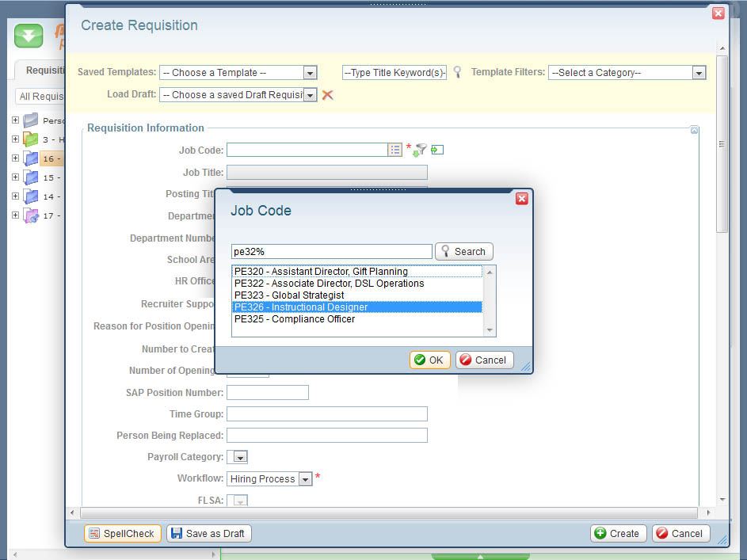Click the green download arrow icon top-left
Screen dimensions: 747x560
pyautogui.click(x=29, y=36)
